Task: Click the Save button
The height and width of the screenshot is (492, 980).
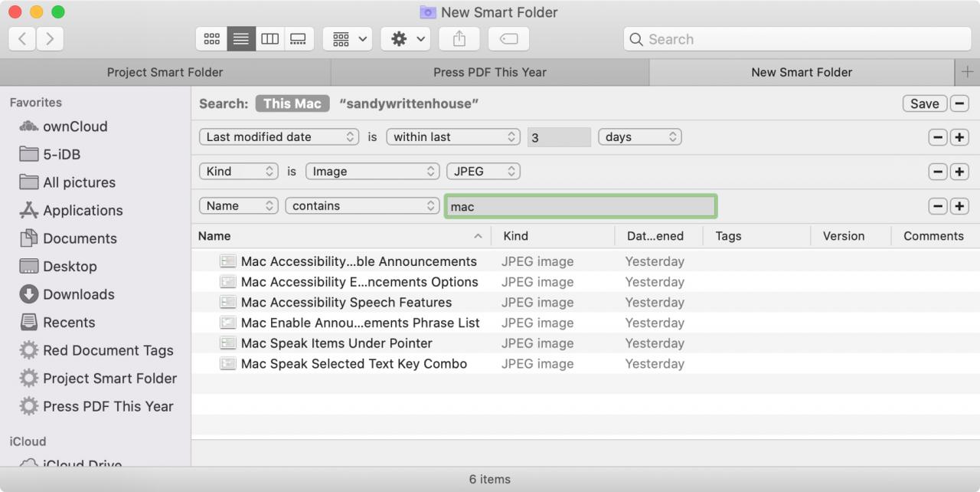Action: pos(924,103)
